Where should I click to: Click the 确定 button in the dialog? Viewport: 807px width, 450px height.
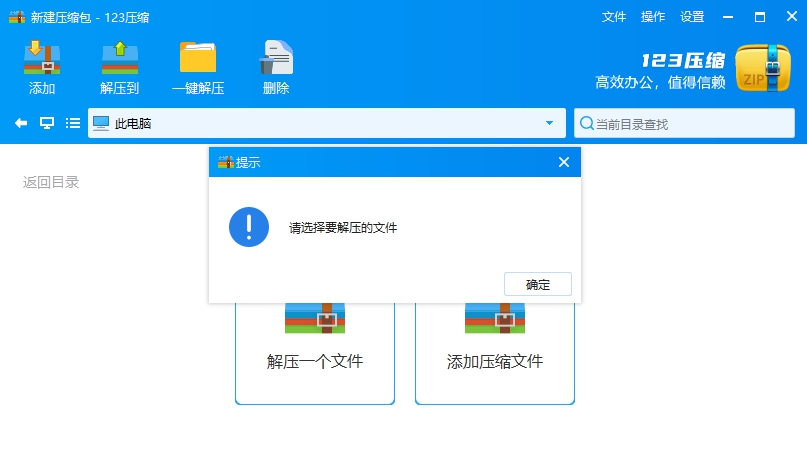(538, 284)
